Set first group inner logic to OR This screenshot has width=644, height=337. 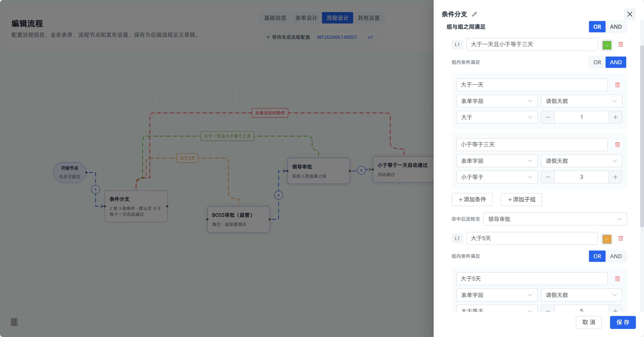(x=597, y=62)
